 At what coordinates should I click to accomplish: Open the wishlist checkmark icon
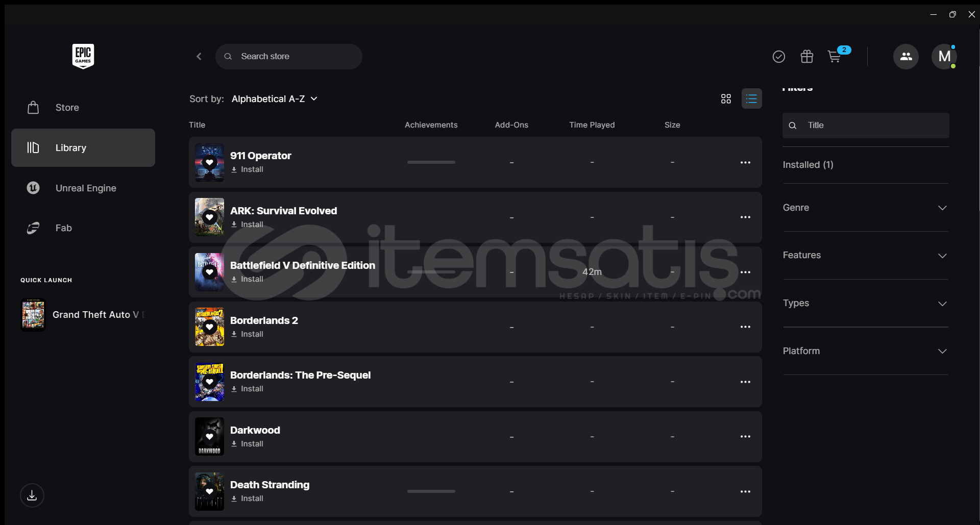[779, 57]
